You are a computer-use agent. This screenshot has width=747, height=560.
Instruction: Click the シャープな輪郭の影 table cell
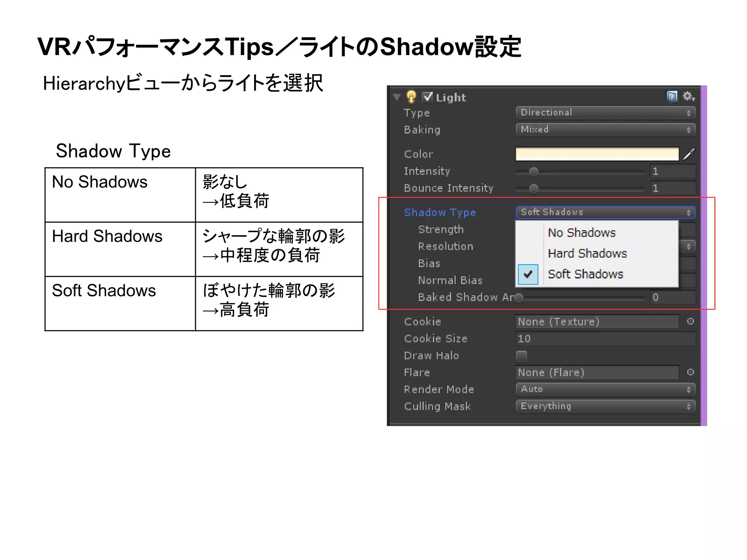[279, 249]
